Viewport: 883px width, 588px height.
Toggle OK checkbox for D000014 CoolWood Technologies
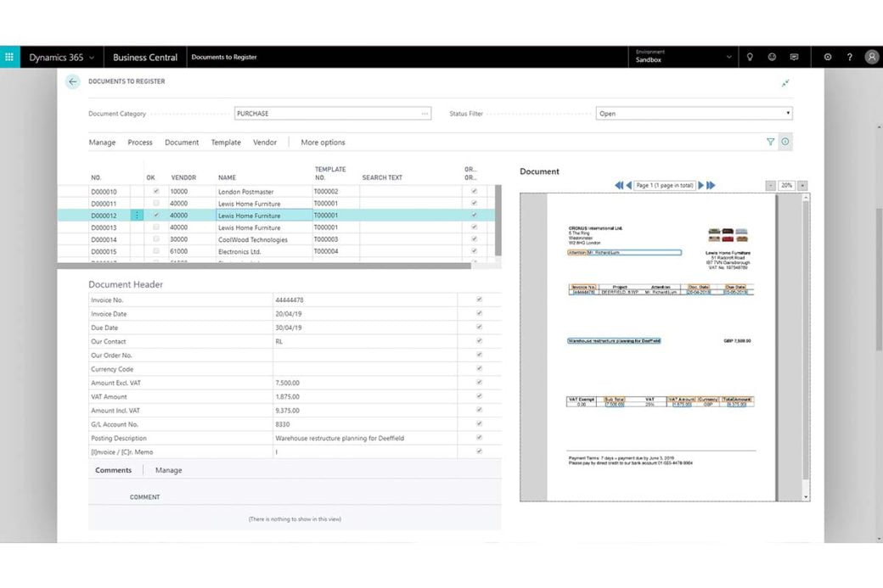pyautogui.click(x=156, y=239)
